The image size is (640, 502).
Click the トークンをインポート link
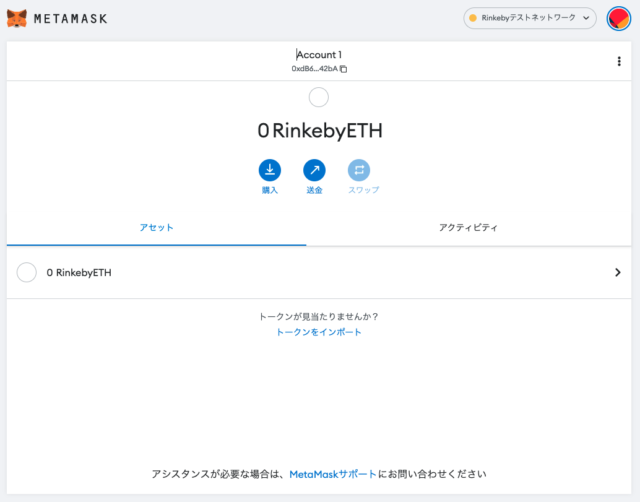pyautogui.click(x=319, y=332)
